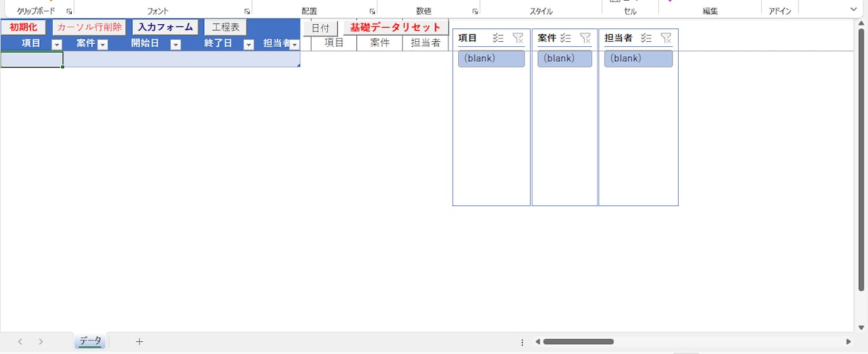Screen dimensions: 868x354
Task: Open the font group dialog launcher
Action: click(x=247, y=11)
